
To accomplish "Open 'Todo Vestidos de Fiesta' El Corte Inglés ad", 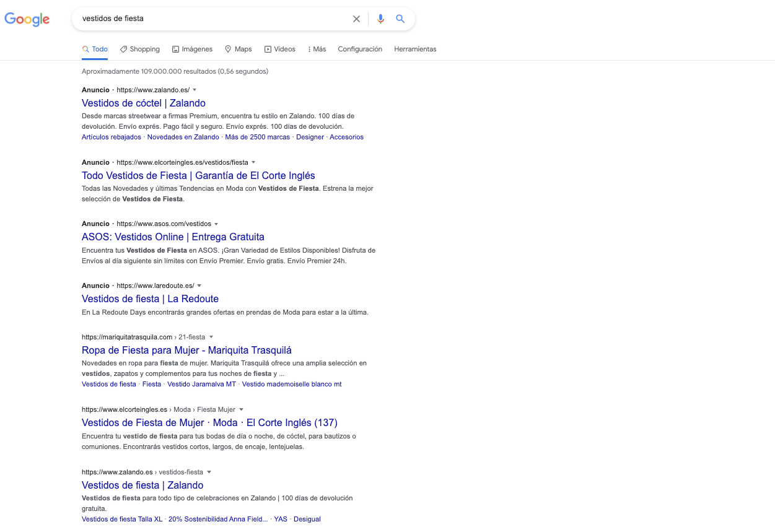I will [198, 175].
